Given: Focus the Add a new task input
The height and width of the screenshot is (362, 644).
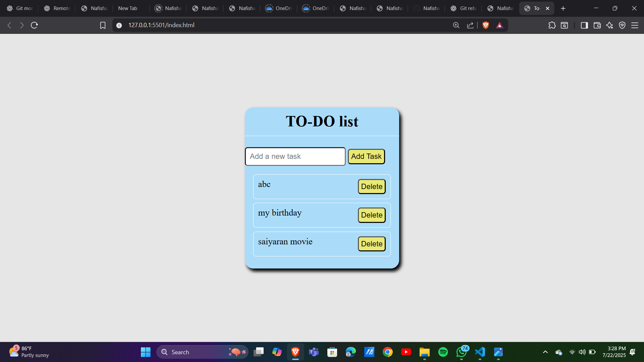Looking at the screenshot, I should click(295, 157).
